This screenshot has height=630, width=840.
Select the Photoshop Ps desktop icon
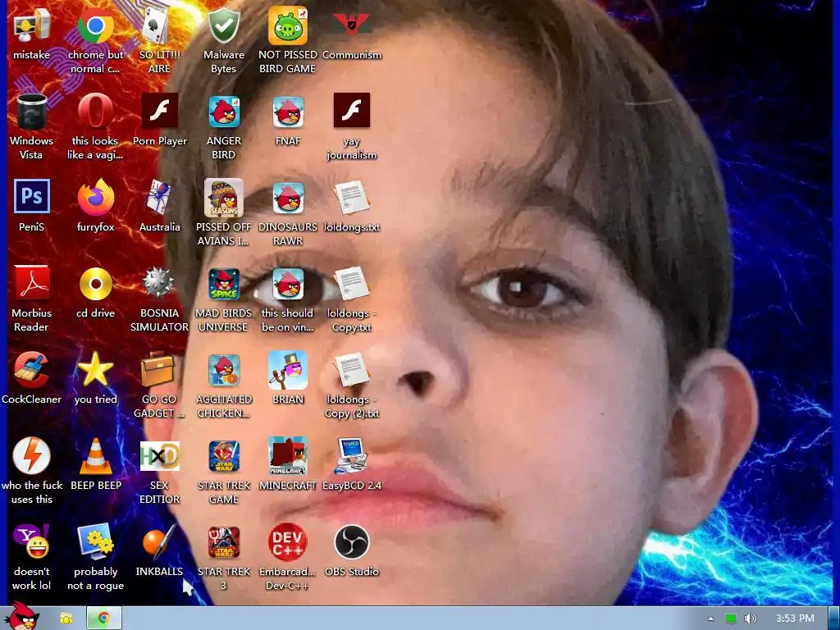click(32, 196)
